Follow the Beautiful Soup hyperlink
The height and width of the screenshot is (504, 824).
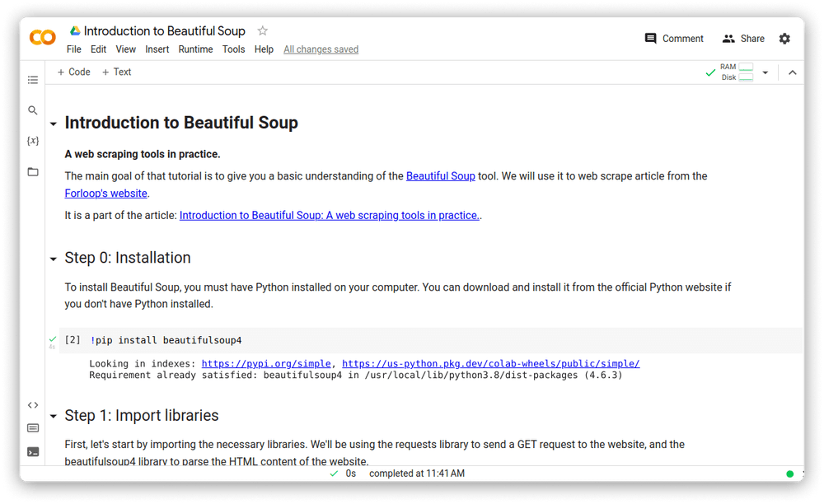click(x=440, y=175)
